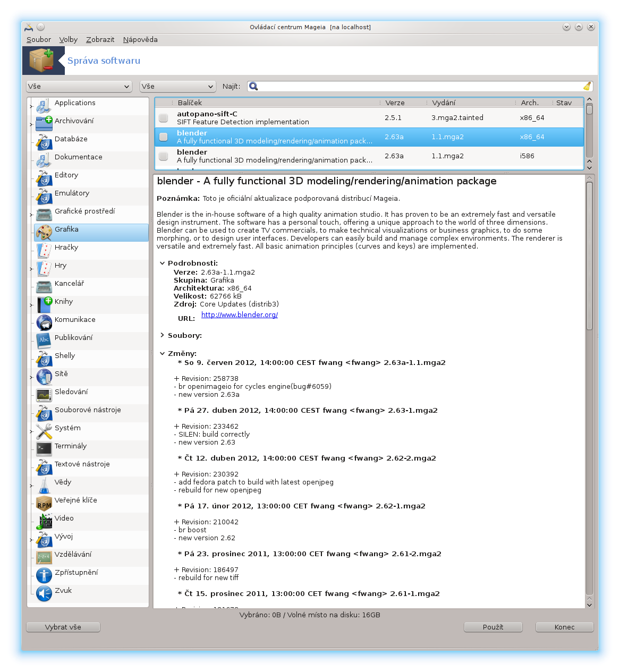Click the Publikování Abc icon

point(44,341)
